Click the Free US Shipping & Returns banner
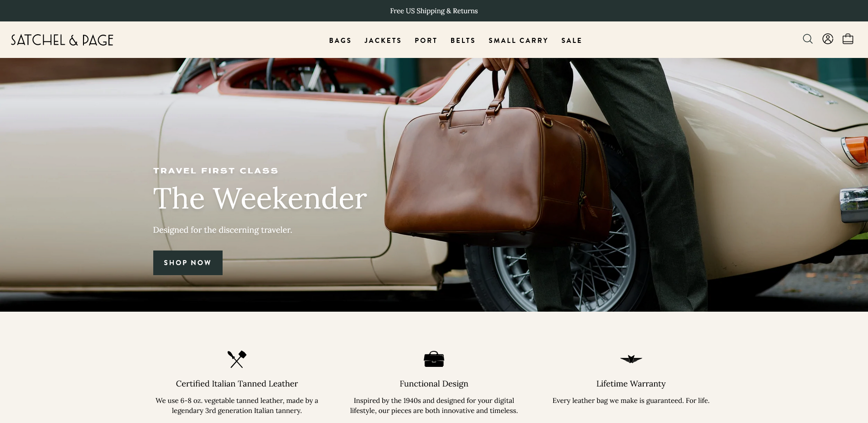 pos(434,11)
